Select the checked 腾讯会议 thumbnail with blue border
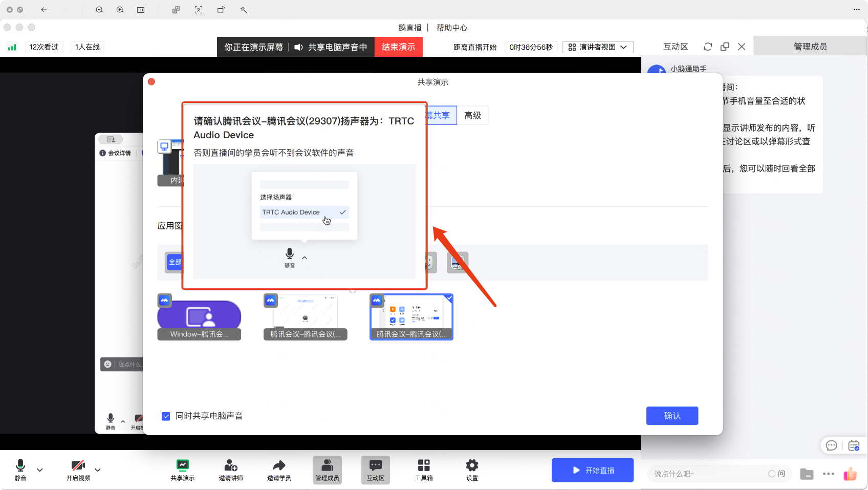 point(411,317)
